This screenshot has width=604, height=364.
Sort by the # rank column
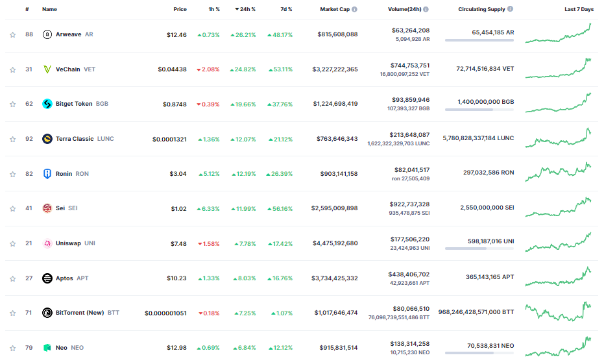(x=27, y=9)
